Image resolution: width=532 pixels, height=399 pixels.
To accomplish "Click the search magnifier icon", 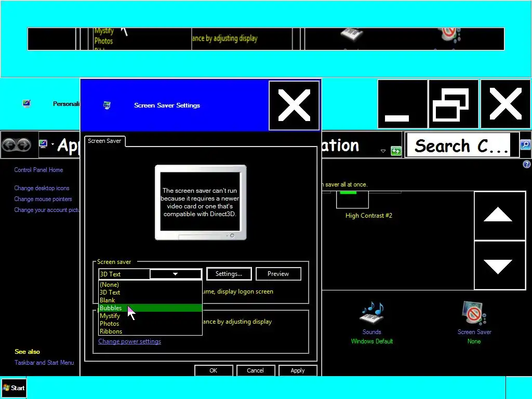I will [x=526, y=145].
